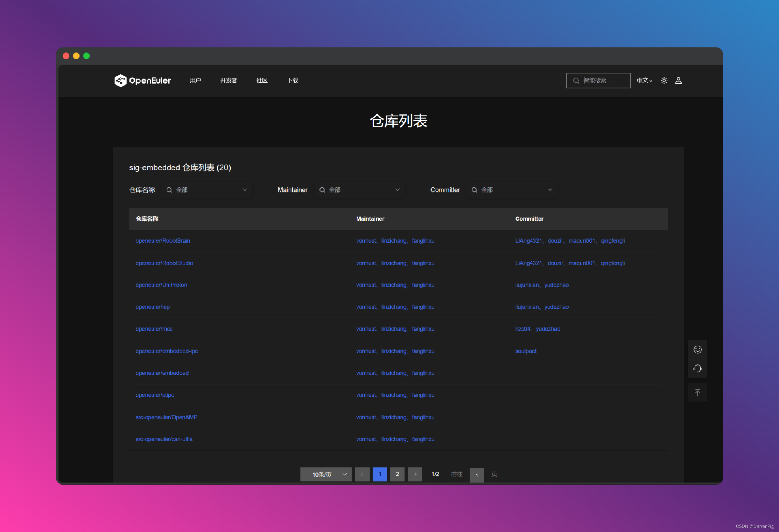Click the sig-embedded 仓库列表 (20) heading
The height and width of the screenshot is (532, 779).
(x=180, y=168)
